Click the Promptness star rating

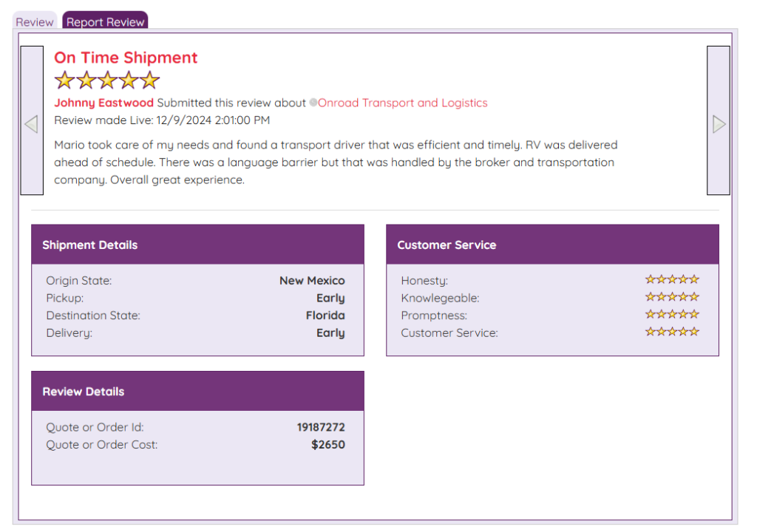pyautogui.click(x=671, y=315)
